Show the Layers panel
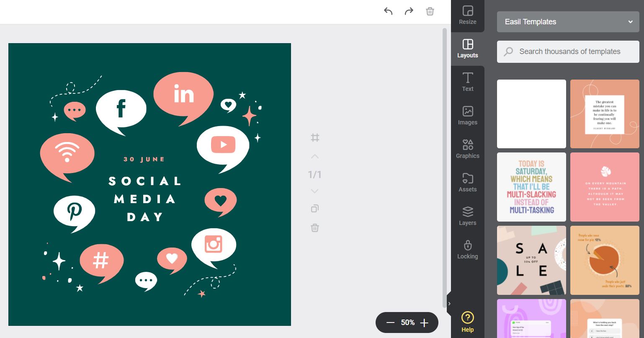The width and height of the screenshot is (644, 338). pos(467,216)
